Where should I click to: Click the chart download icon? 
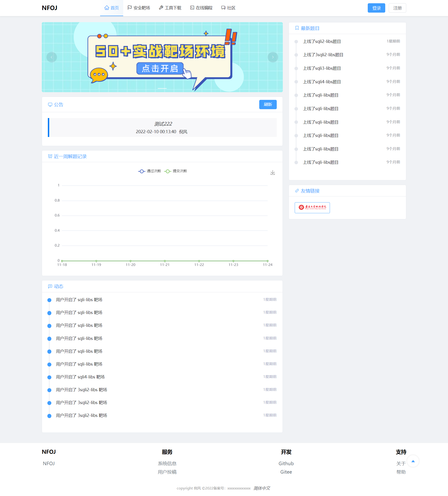[273, 173]
